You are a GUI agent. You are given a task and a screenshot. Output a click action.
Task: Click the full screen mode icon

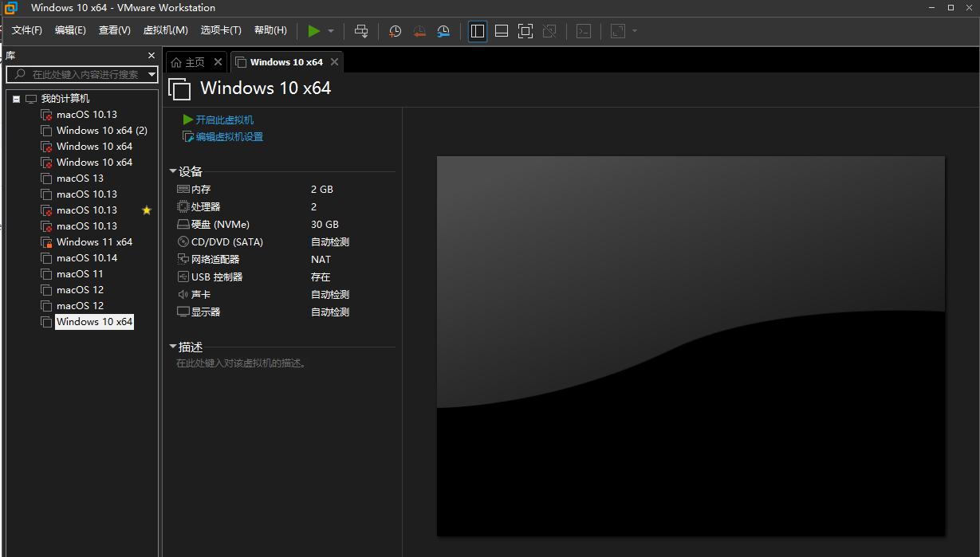coord(525,31)
